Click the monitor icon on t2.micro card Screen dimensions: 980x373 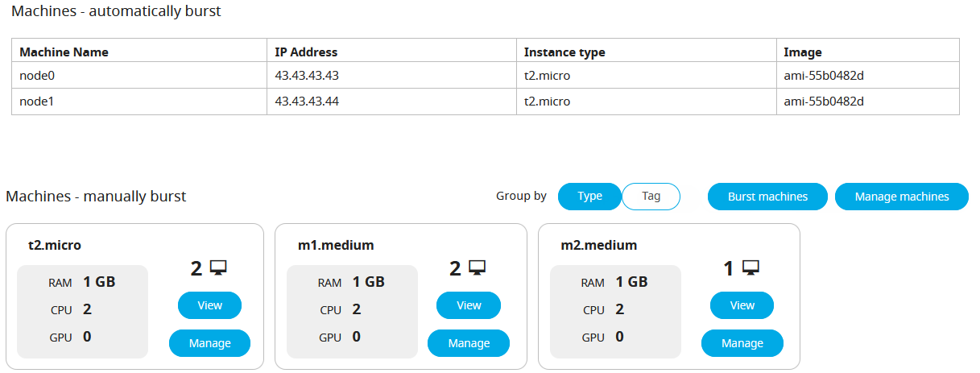[218, 267]
